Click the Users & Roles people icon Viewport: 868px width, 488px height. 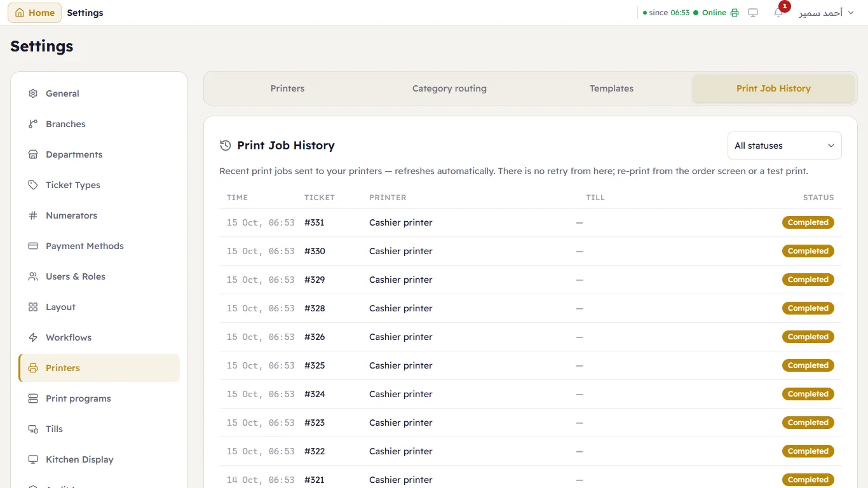tap(33, 276)
